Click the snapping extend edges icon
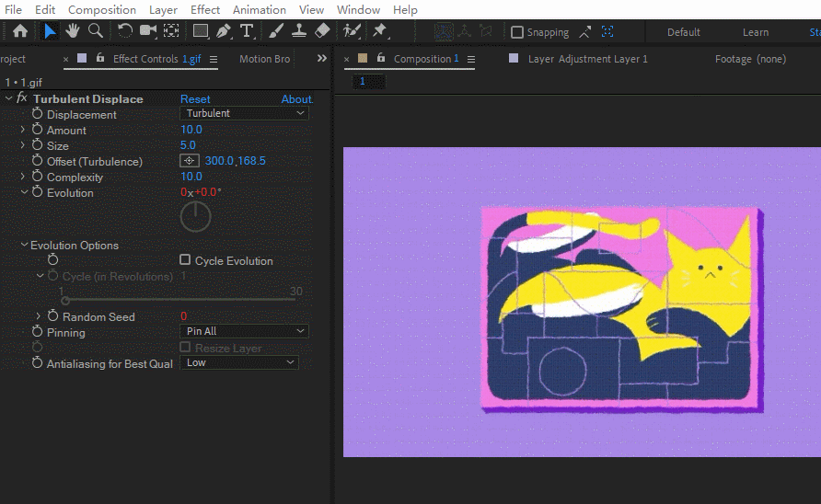821x504 pixels. click(x=584, y=32)
